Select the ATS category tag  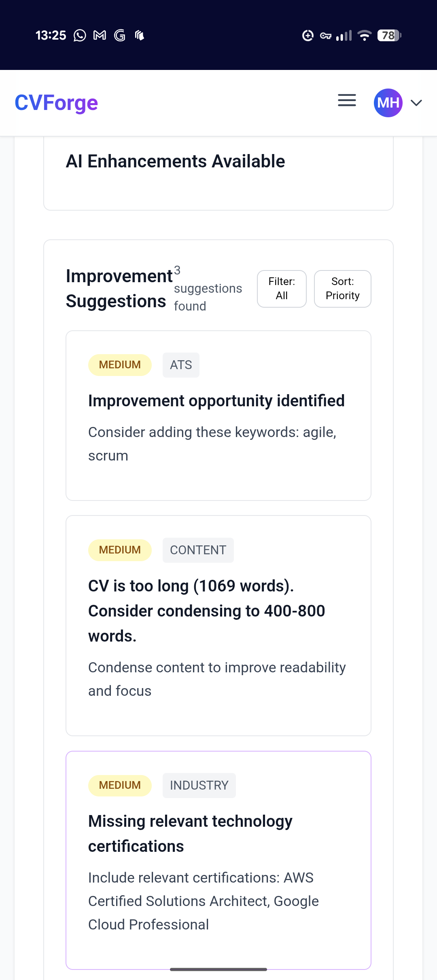[181, 365]
